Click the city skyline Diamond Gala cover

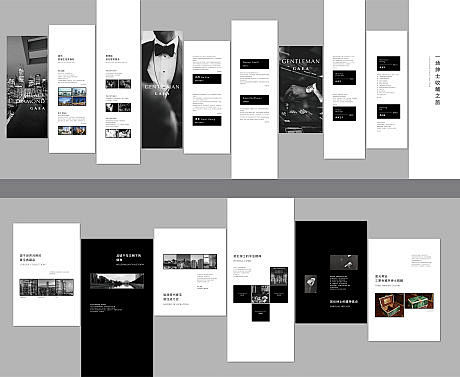[27, 87]
